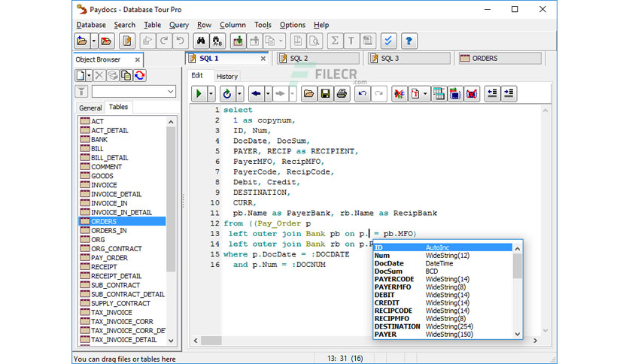The height and width of the screenshot is (364, 629).
Task: Click the filter funnel icon in Object Browser
Action: click(81, 92)
